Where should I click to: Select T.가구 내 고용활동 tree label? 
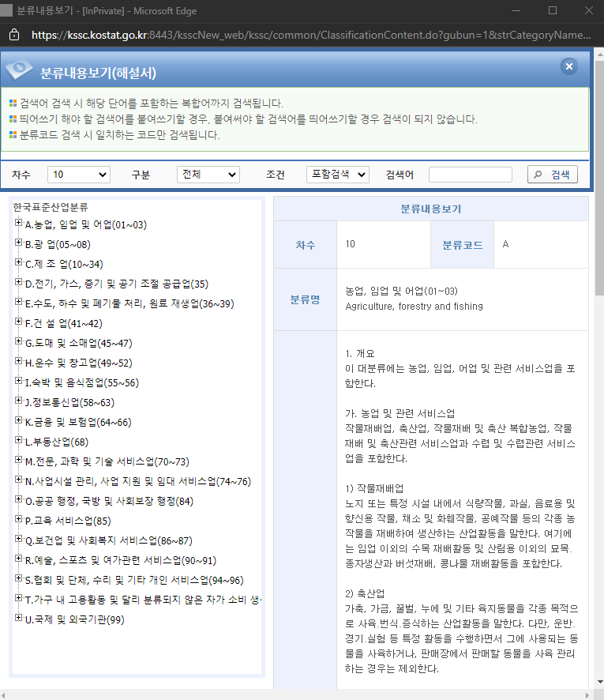143,600
